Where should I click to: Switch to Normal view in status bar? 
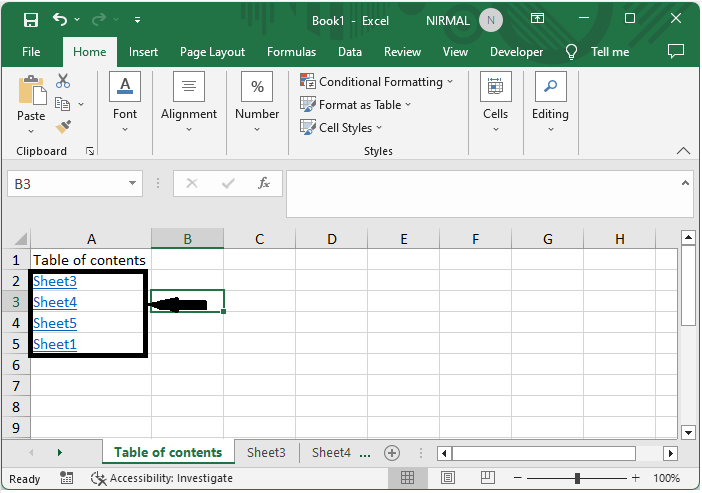tap(408, 478)
